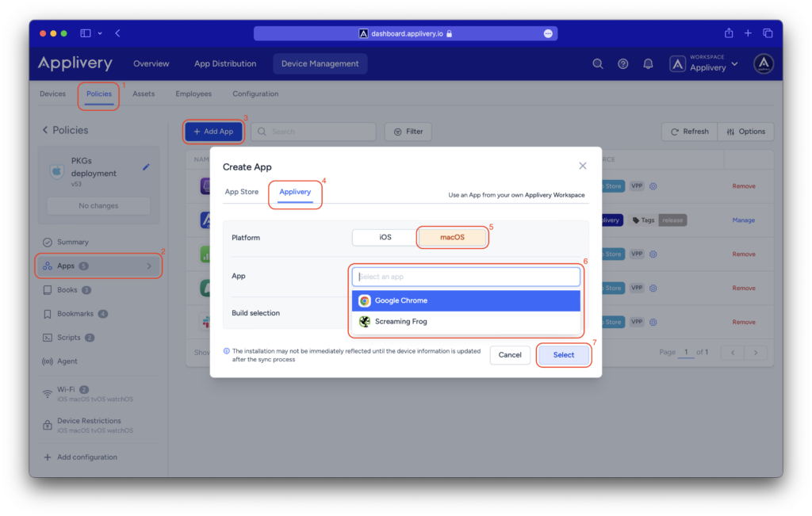Screen dimensions: 812x516
Task: Expand the Apps row chevron
Action: tap(149, 266)
